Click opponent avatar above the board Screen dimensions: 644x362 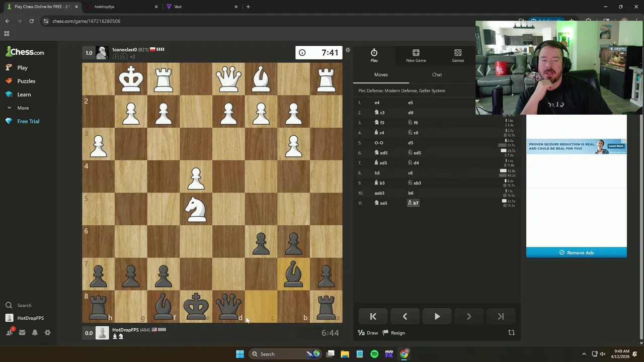(102, 53)
